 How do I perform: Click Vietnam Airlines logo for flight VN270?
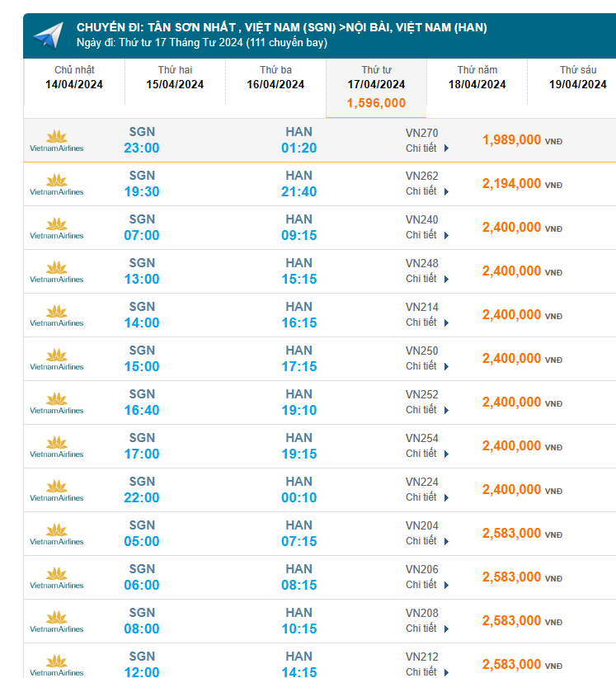click(x=56, y=141)
